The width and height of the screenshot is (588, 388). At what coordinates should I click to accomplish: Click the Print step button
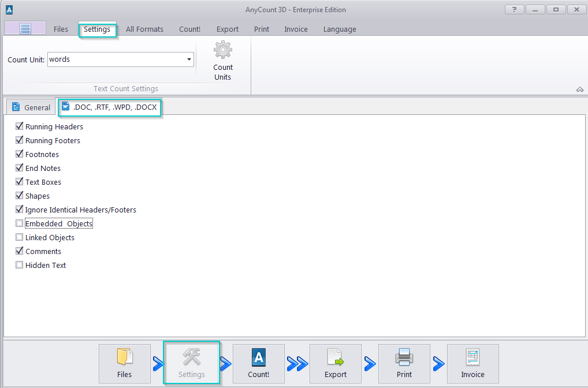404,364
